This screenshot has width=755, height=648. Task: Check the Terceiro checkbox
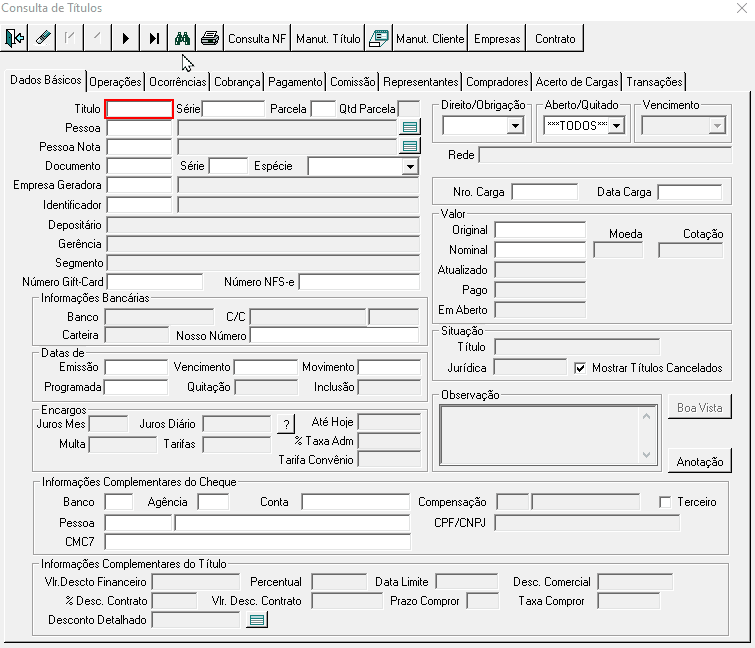pos(665,502)
